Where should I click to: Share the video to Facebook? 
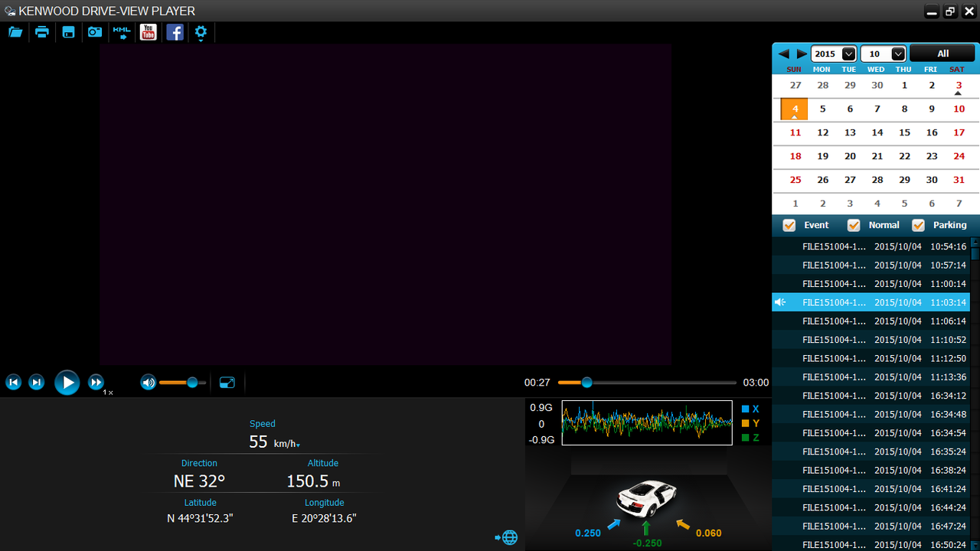(x=175, y=32)
